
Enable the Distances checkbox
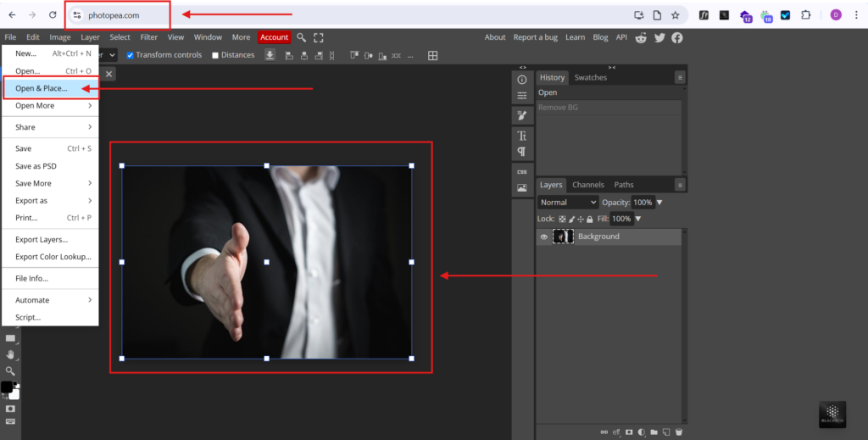click(x=215, y=55)
